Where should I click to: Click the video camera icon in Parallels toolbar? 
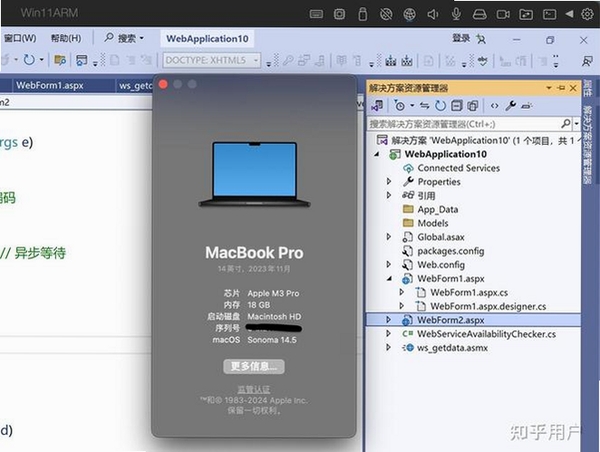point(503,15)
